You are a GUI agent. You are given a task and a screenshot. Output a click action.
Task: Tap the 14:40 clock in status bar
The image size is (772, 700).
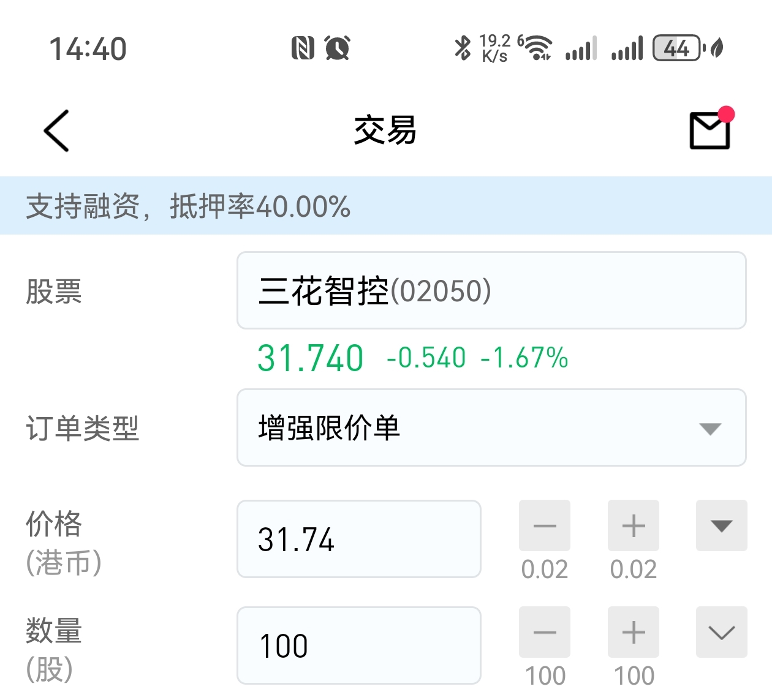[x=88, y=49]
